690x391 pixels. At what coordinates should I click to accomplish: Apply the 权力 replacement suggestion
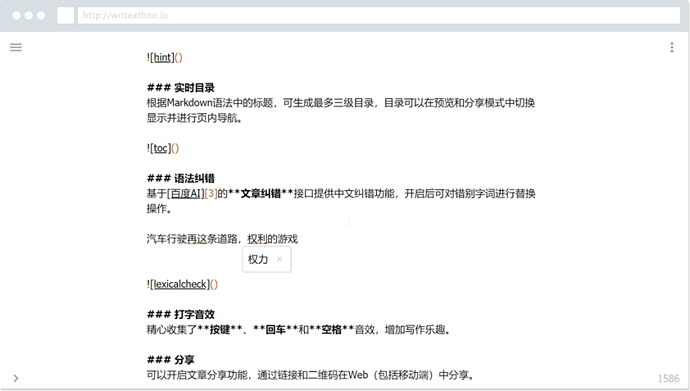[x=258, y=259]
